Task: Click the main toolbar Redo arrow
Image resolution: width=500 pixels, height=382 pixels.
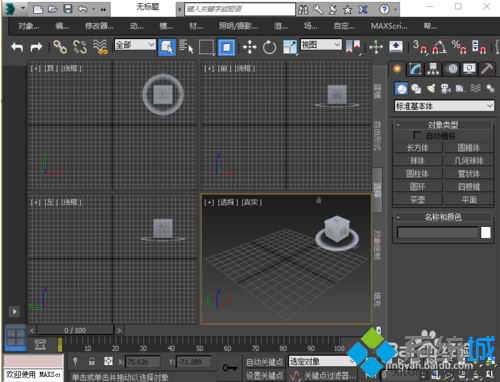Action: pos(36,47)
